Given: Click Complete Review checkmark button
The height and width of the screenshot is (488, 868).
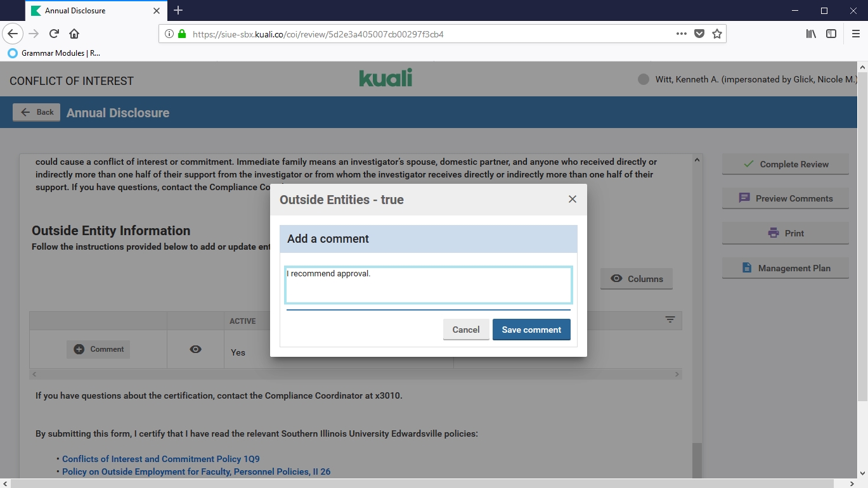Looking at the screenshot, I should tap(785, 164).
